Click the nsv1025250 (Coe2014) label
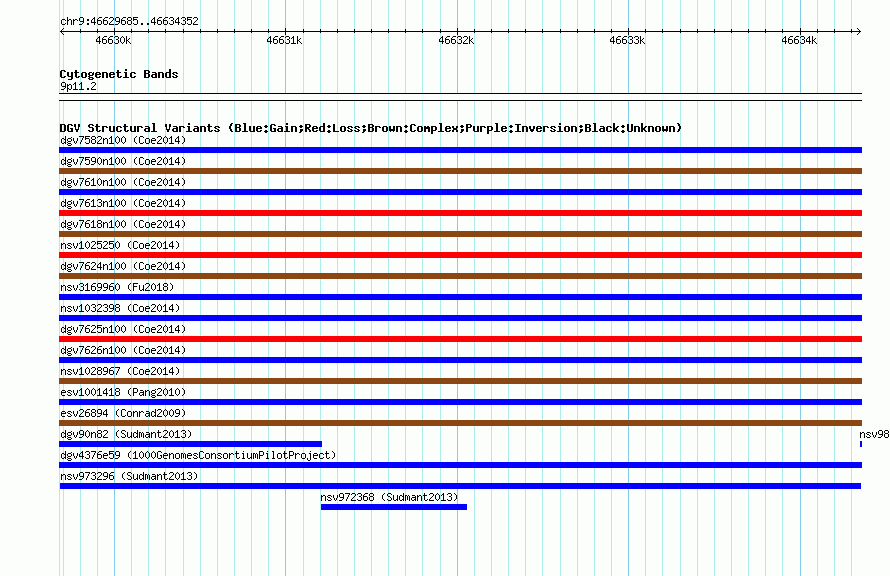890x576 pixels. [x=120, y=245]
